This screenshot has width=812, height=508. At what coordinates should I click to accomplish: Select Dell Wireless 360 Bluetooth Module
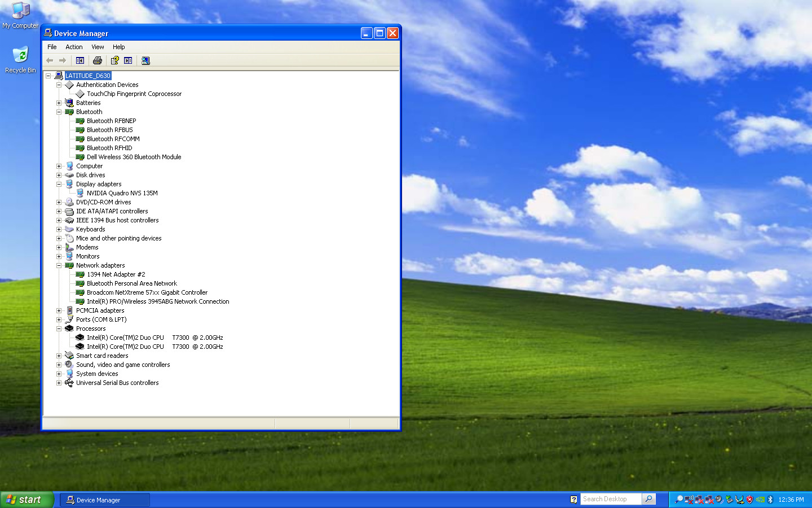[x=134, y=157]
